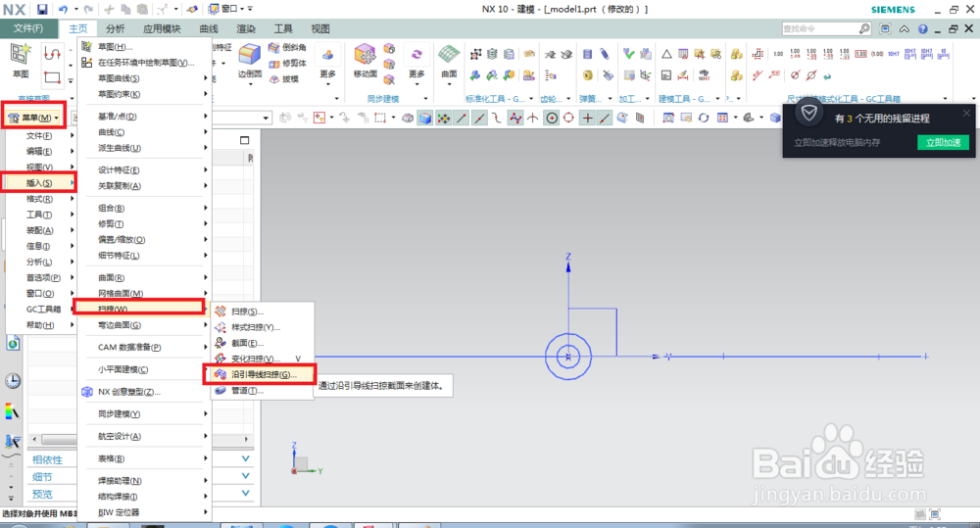This screenshot has height=528, width=980.
Task: Select the Chamfer (倒斜角) tool
Action: pyautogui.click(x=287, y=47)
